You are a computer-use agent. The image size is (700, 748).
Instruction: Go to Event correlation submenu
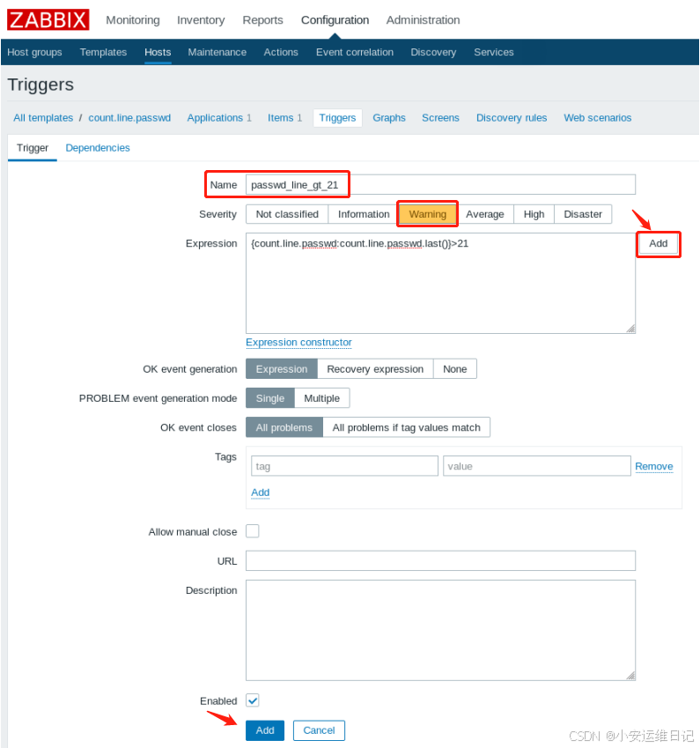(x=355, y=52)
